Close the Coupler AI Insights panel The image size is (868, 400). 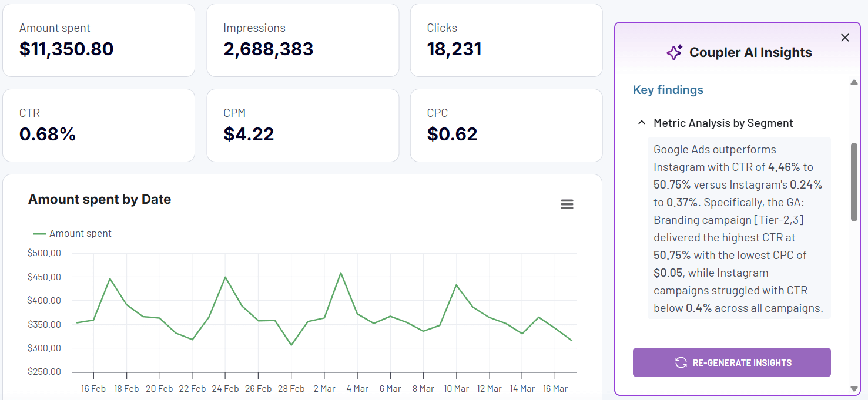pos(845,38)
